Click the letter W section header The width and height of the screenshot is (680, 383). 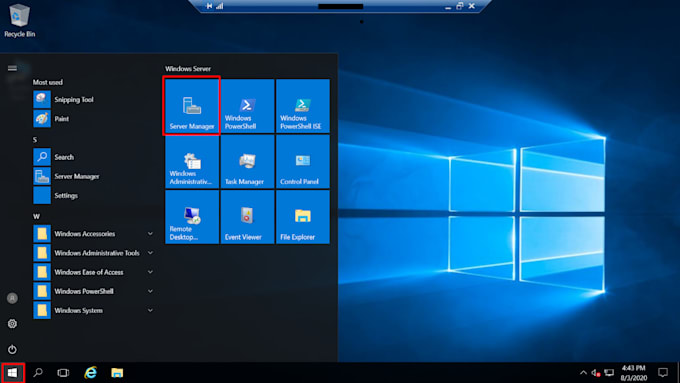tap(36, 216)
